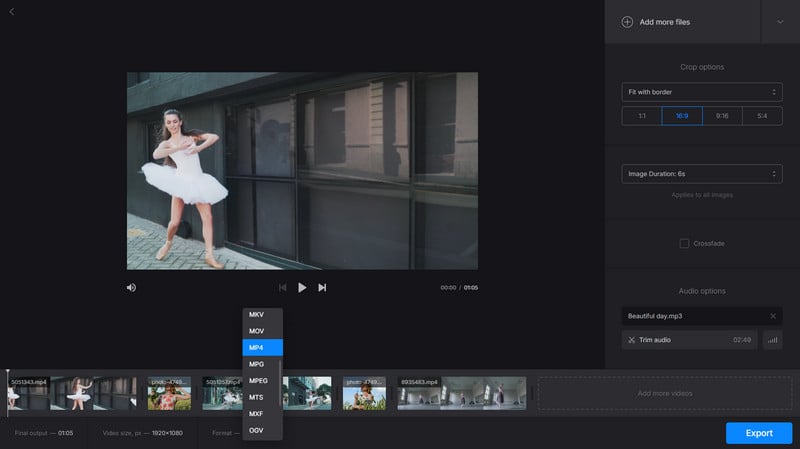Screen dimensions: 800x449
Task: Select the 5:4 aspect ratio
Action: 762,116
